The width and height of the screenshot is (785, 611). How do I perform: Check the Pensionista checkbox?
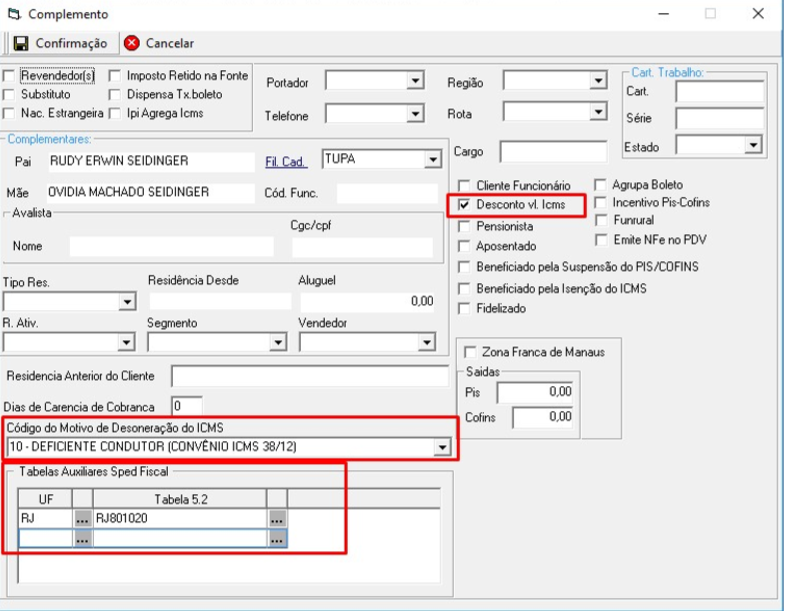click(x=464, y=226)
